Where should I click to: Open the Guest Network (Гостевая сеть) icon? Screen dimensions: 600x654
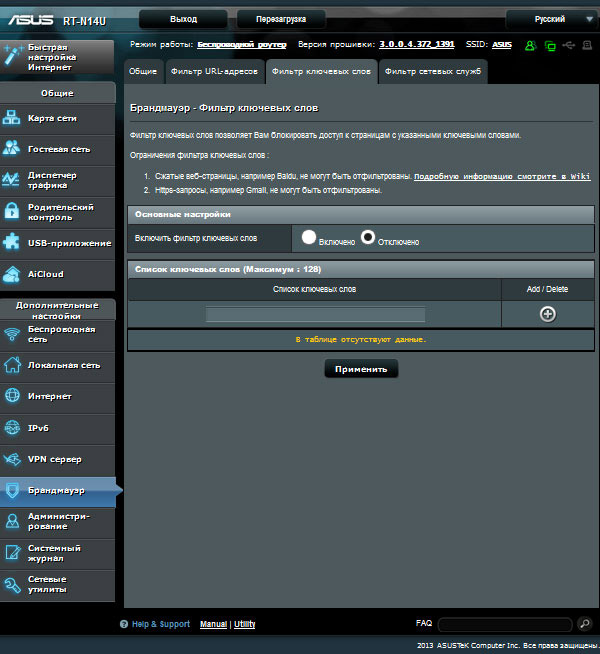tap(13, 148)
